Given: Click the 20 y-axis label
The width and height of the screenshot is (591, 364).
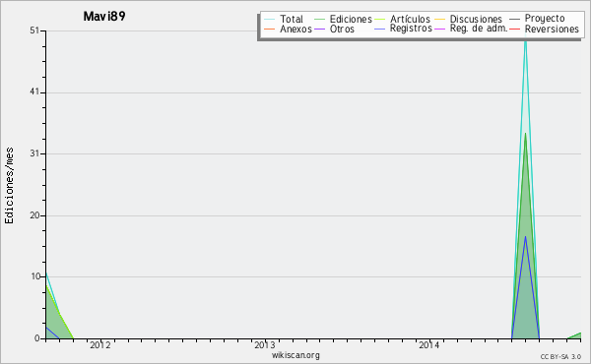Looking at the screenshot, I should point(34,215).
